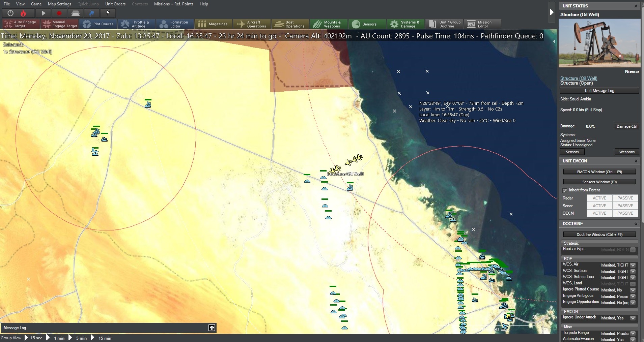Set Radar to PASSIVE
644x342 pixels.
(625, 198)
